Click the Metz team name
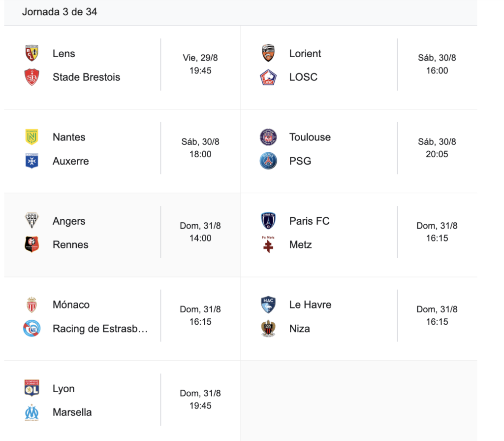Viewport: 504px width, 441px height. (x=300, y=244)
